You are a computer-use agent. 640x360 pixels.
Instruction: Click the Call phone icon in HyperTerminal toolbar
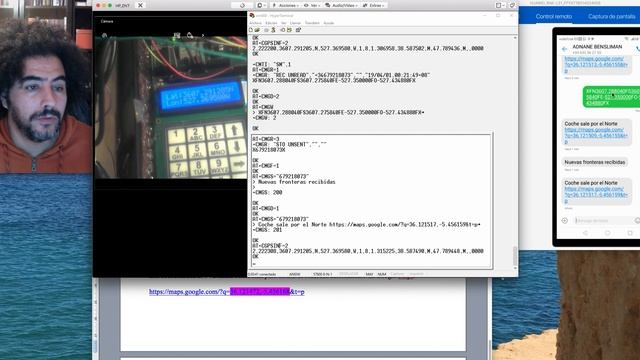point(267,30)
